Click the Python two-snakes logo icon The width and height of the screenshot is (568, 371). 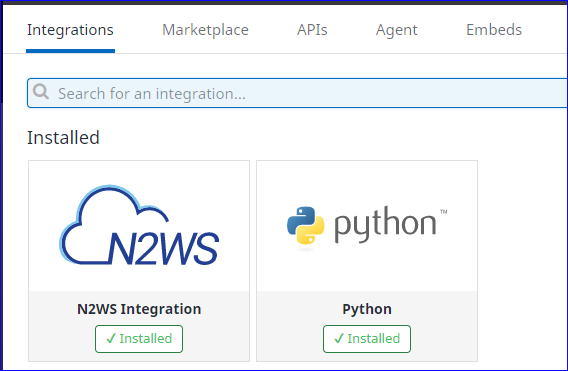tap(305, 226)
